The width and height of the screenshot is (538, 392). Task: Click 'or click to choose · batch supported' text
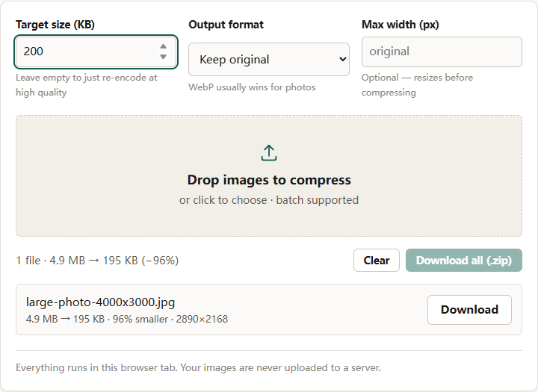[x=269, y=200]
